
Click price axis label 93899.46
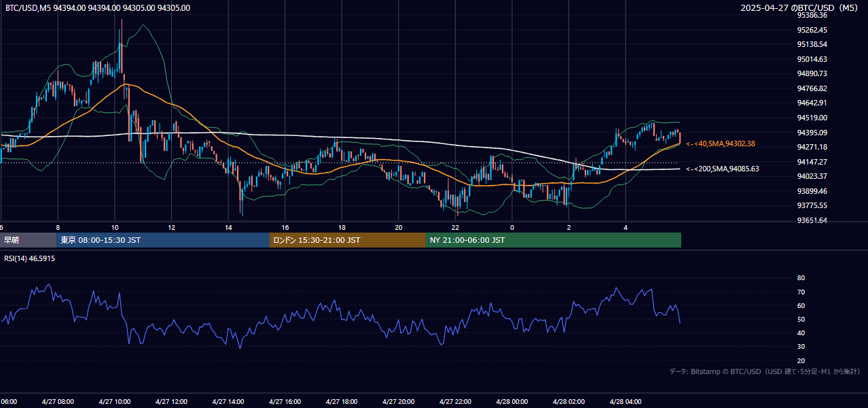pos(812,190)
